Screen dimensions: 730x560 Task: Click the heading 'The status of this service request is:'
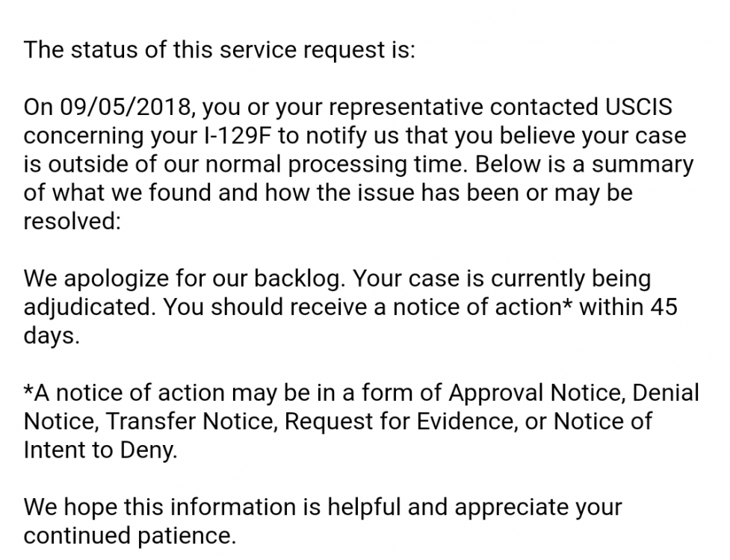click(x=219, y=50)
